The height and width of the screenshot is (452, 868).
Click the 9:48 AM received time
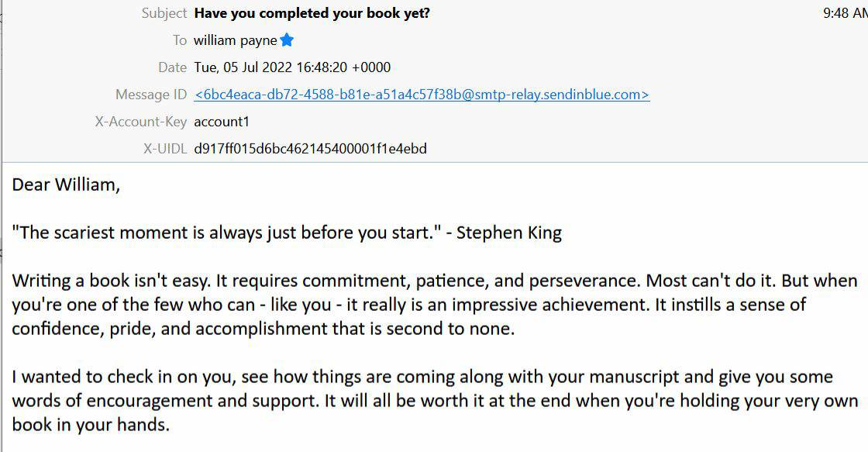(x=845, y=13)
